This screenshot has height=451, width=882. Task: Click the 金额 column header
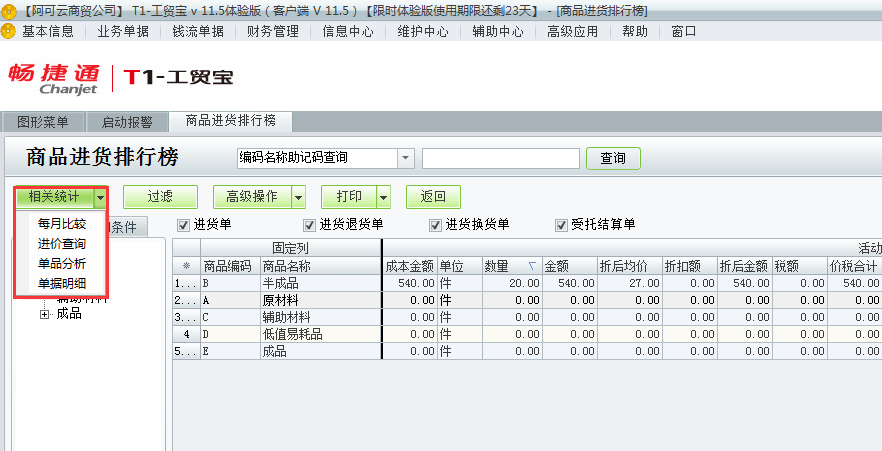point(569,267)
